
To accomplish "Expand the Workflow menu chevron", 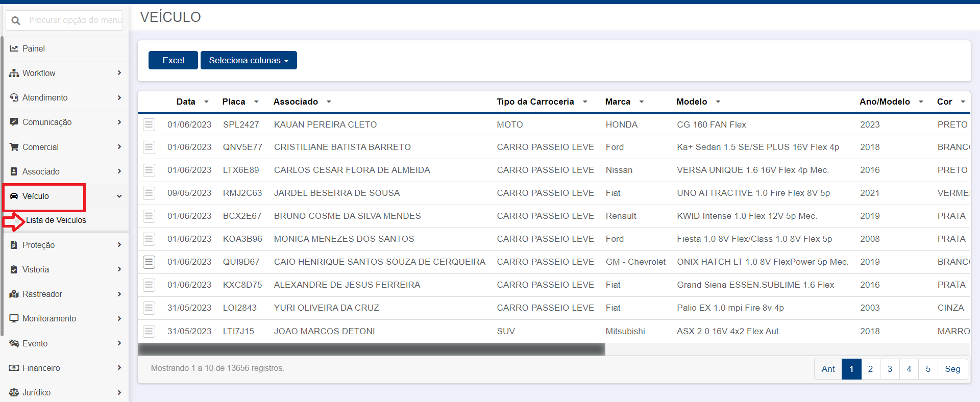I will [119, 73].
